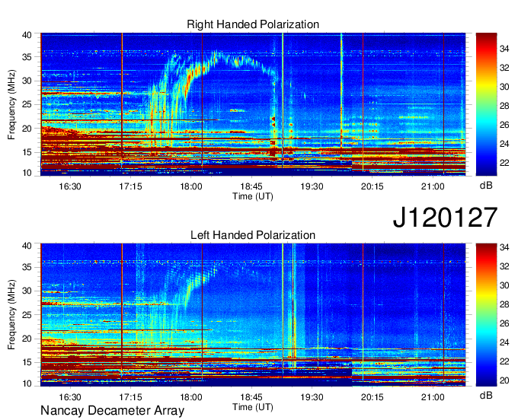This screenshot has height=420, width=518.
Task: Select the J120127 observation label
Action: 445,217
